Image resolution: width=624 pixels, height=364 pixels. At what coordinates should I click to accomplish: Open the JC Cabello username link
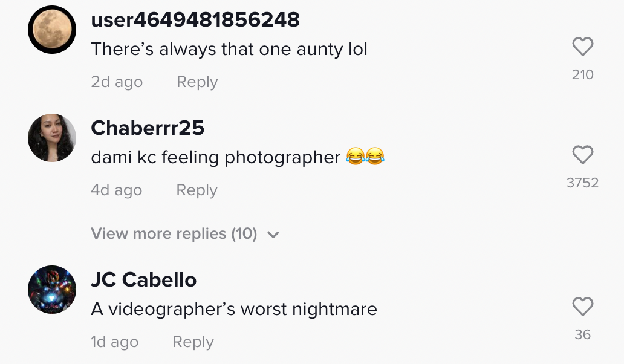click(144, 280)
